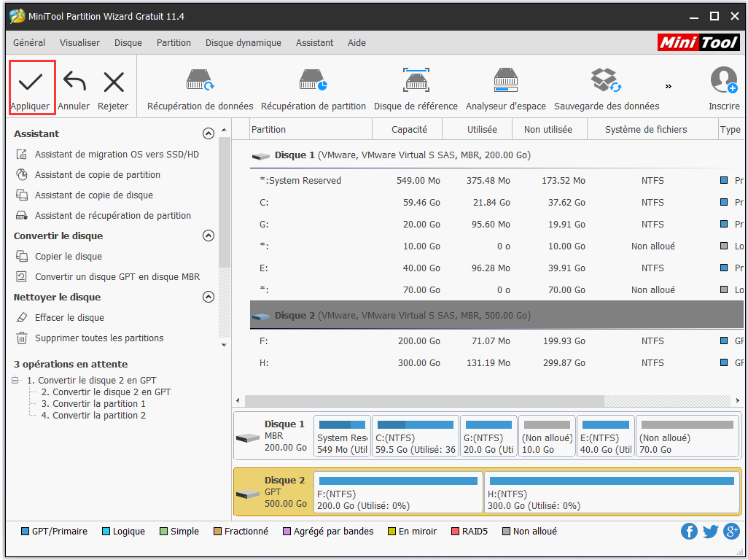Choose Supprimer toutes les partitions
This screenshot has width=748, height=560.
click(90, 338)
